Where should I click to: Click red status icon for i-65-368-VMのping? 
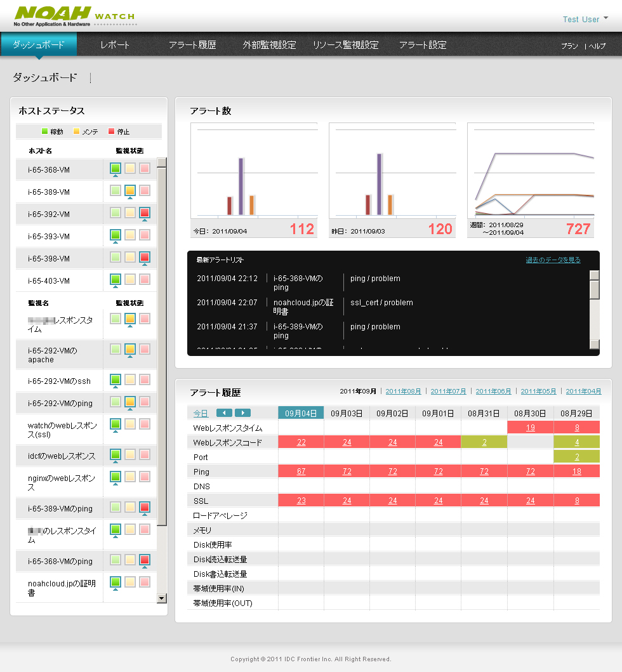coord(145,560)
